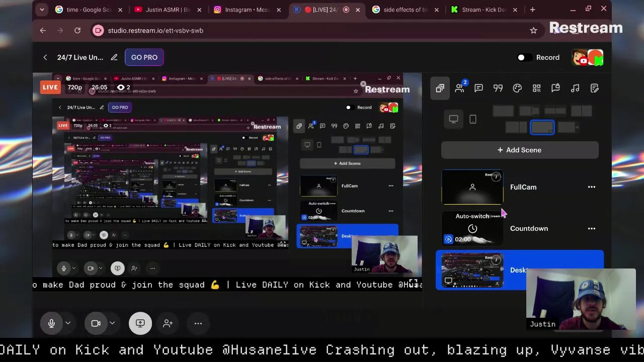Open the Music note panel
Viewport: 644px width, 362px height.
pos(575,88)
